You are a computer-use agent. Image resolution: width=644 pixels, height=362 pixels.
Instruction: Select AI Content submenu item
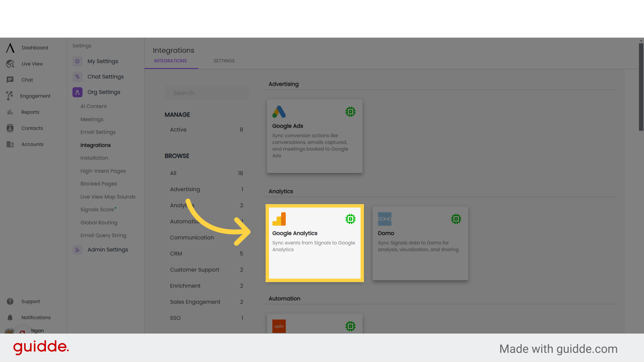94,106
